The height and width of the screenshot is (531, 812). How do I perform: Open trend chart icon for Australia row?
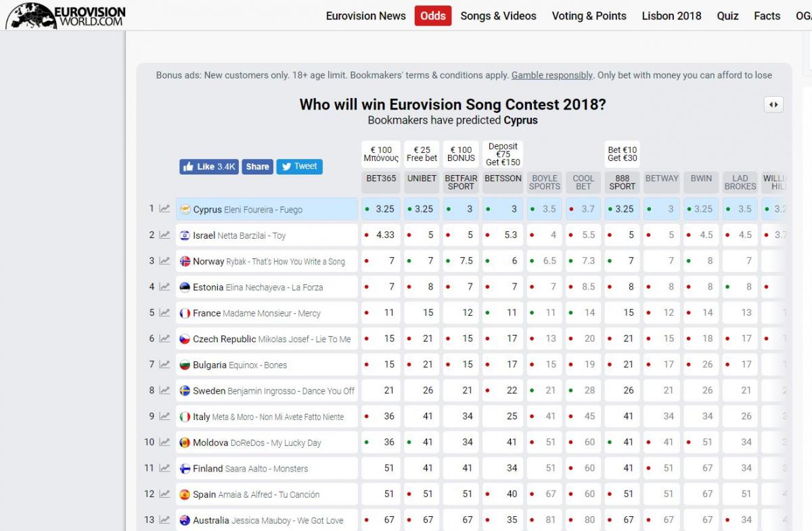point(164,520)
